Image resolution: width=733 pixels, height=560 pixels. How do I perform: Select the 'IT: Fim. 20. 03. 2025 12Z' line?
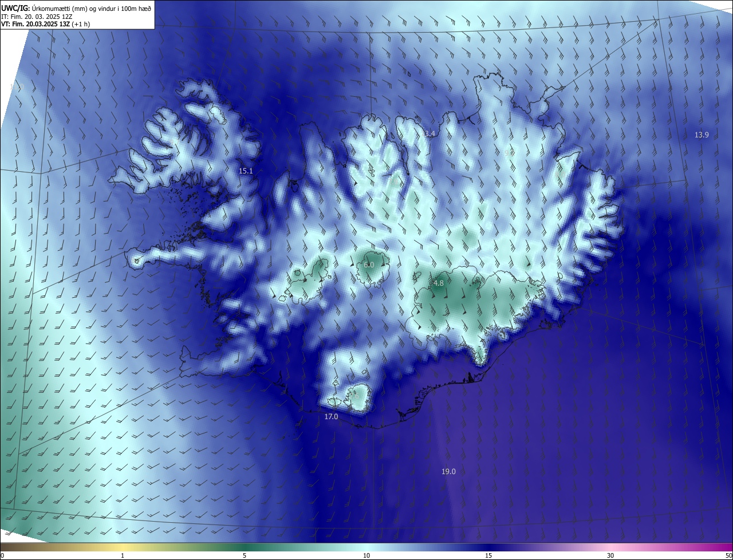pyautogui.click(x=37, y=17)
